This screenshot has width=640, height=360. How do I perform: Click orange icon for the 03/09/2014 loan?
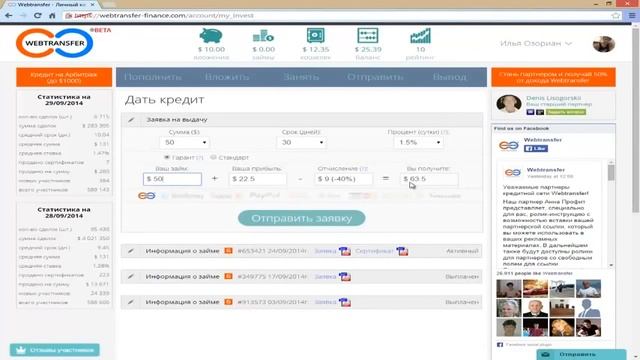pos(229,302)
